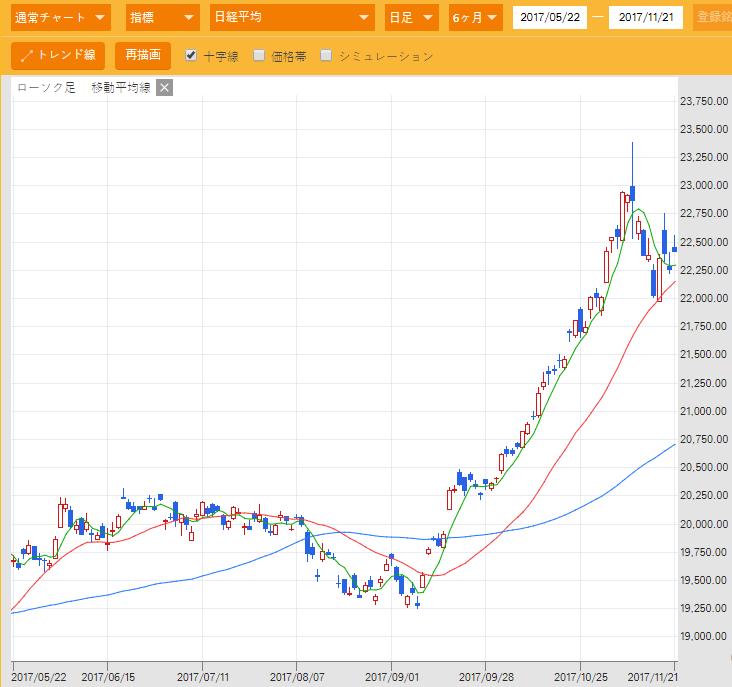Click the 登録銘 button at top right
This screenshot has height=687, width=732.
coord(713,17)
